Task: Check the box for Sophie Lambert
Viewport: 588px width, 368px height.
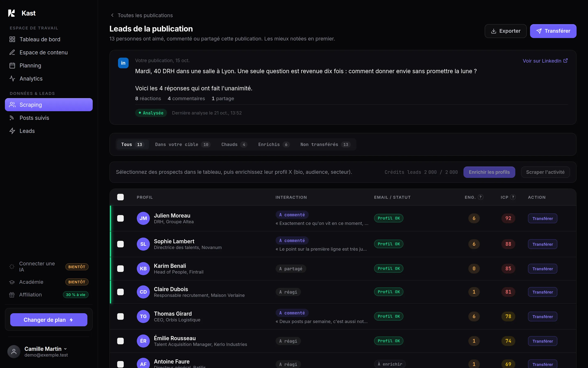Action: point(120,244)
